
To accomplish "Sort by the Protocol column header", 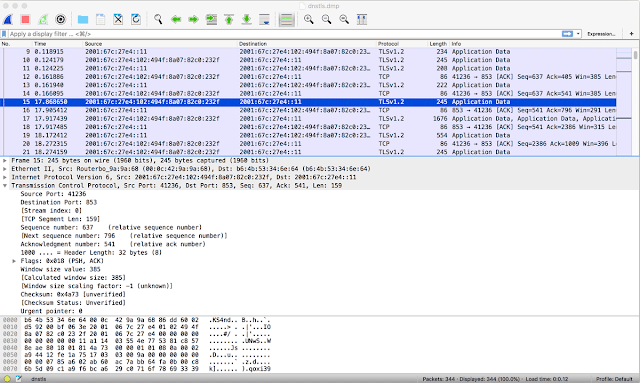I will coord(402,44).
